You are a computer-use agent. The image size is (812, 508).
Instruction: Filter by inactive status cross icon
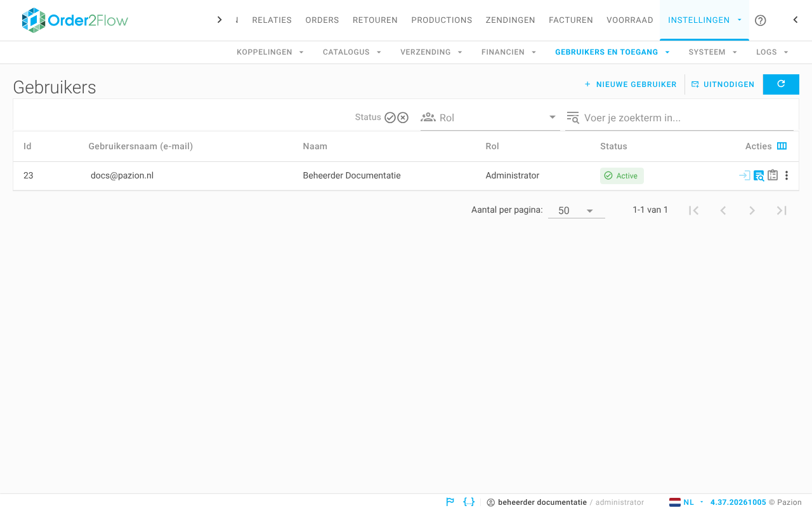[x=403, y=117]
